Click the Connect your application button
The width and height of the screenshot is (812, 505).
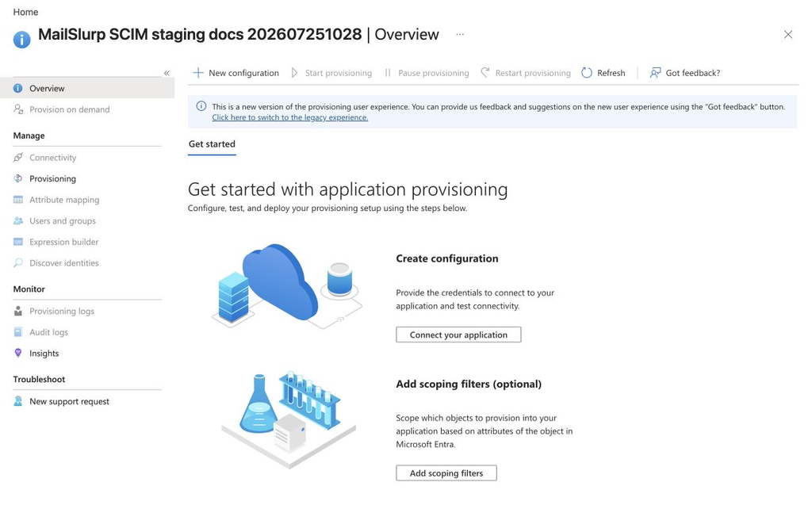458,335
